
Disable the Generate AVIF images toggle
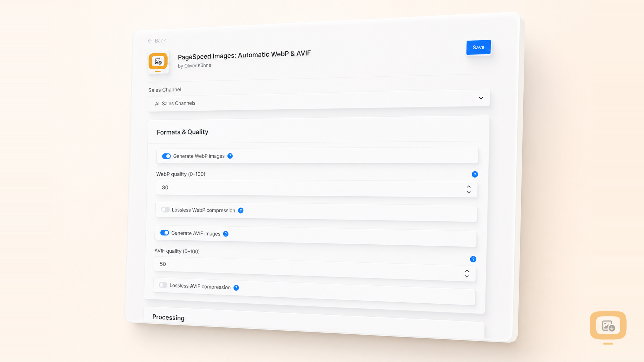pyautogui.click(x=164, y=233)
